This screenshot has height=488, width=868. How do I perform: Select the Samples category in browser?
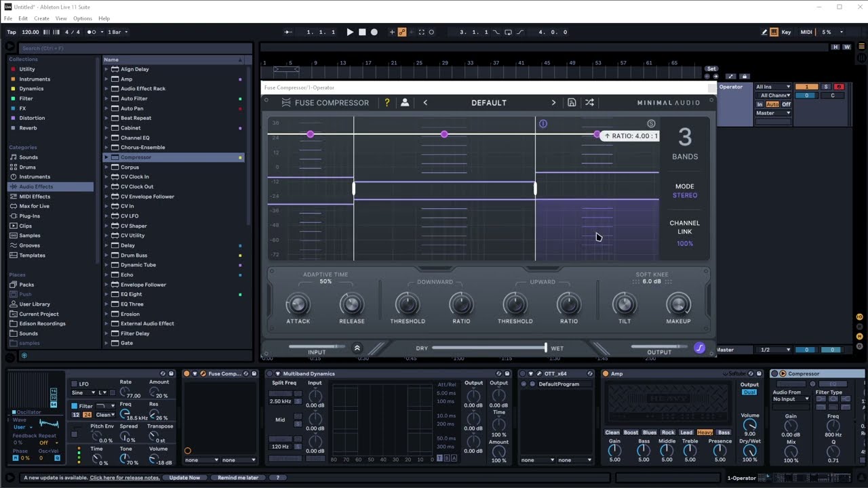tap(30, 235)
